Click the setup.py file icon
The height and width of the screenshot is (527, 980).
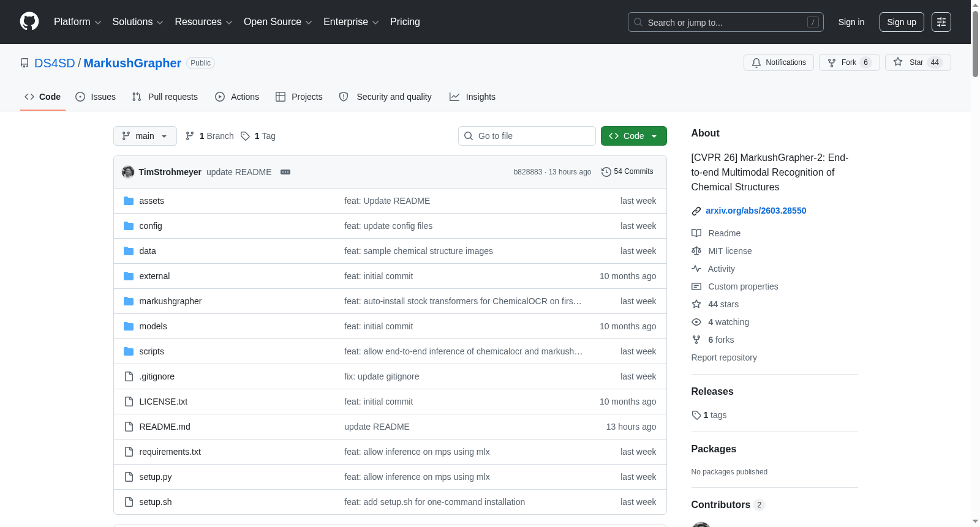[129, 477]
